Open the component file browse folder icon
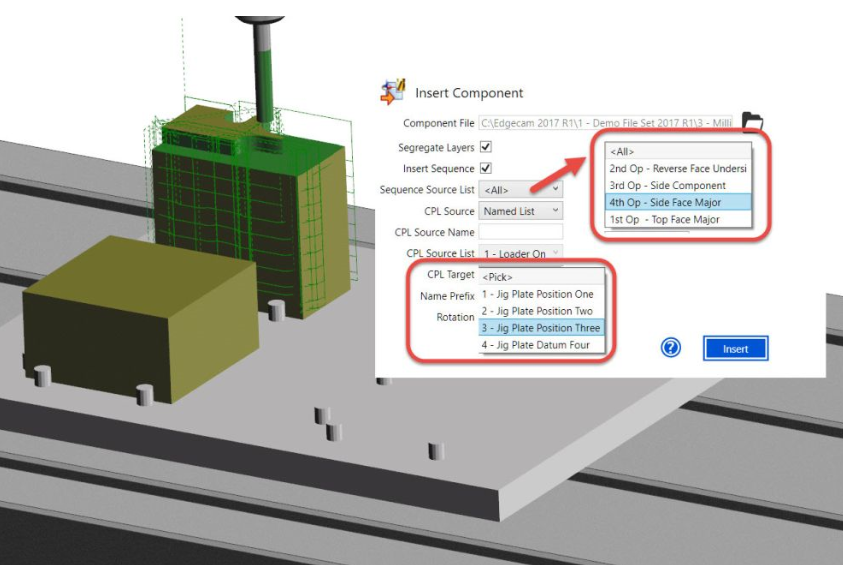This screenshot has width=843, height=565. (752, 123)
